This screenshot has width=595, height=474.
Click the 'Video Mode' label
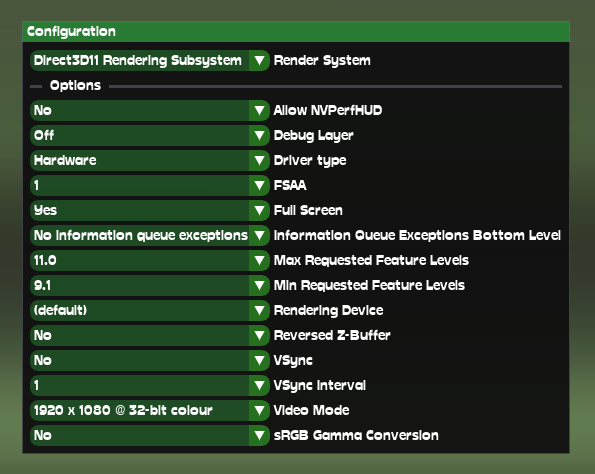tap(312, 410)
